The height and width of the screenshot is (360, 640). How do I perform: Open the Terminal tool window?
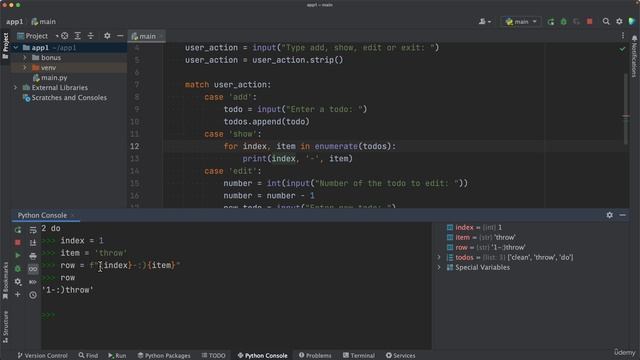[359, 356]
